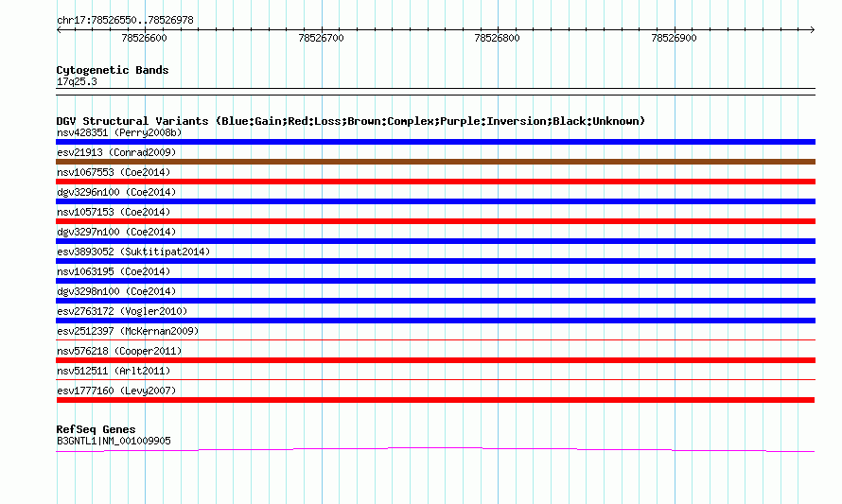This screenshot has height=504, width=842.
Task: Open variant nsv1057153 (Coe2014) label
Action: pyautogui.click(x=114, y=212)
